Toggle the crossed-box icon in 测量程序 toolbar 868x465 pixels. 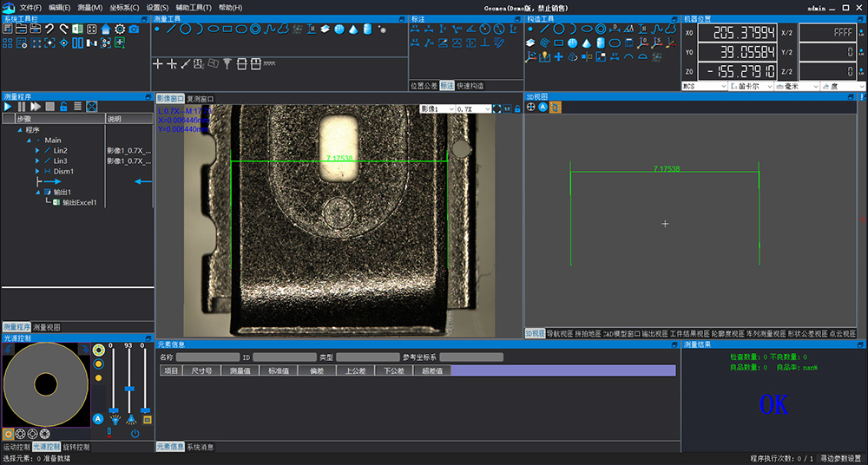pos(92,107)
